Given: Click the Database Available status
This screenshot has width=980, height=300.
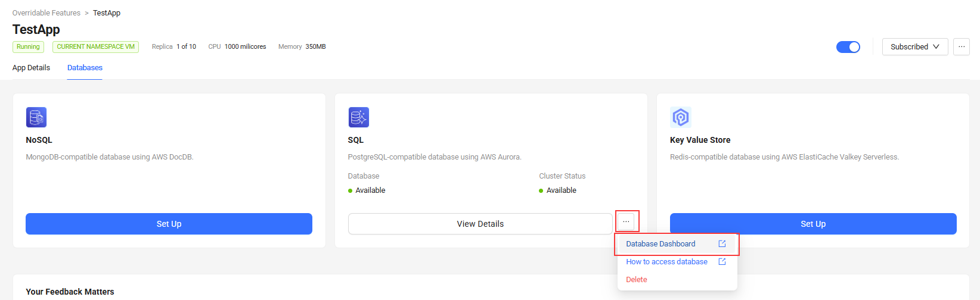Looking at the screenshot, I should tap(367, 190).
